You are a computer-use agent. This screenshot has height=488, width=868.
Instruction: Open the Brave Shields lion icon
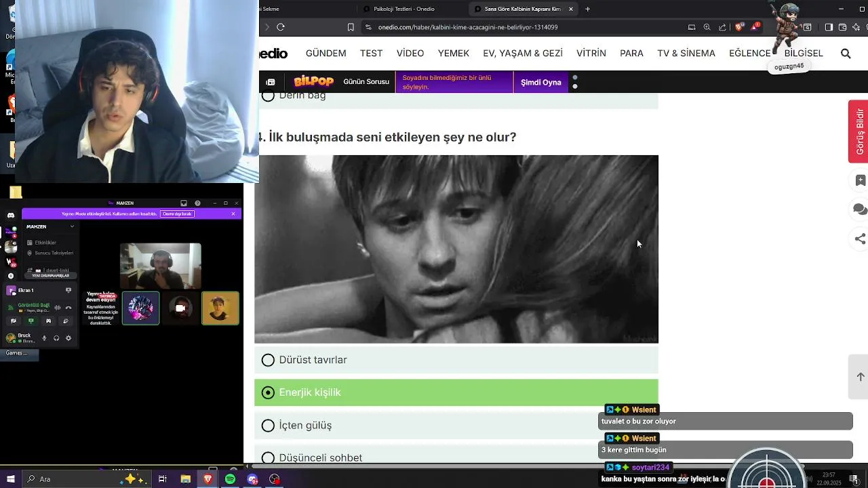click(x=740, y=27)
